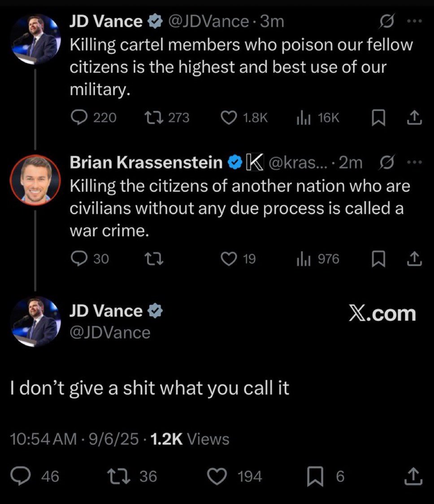This screenshot has width=434, height=504.
Task: Click the Grok icon on JD Vance's first tweet
Action: point(386,21)
